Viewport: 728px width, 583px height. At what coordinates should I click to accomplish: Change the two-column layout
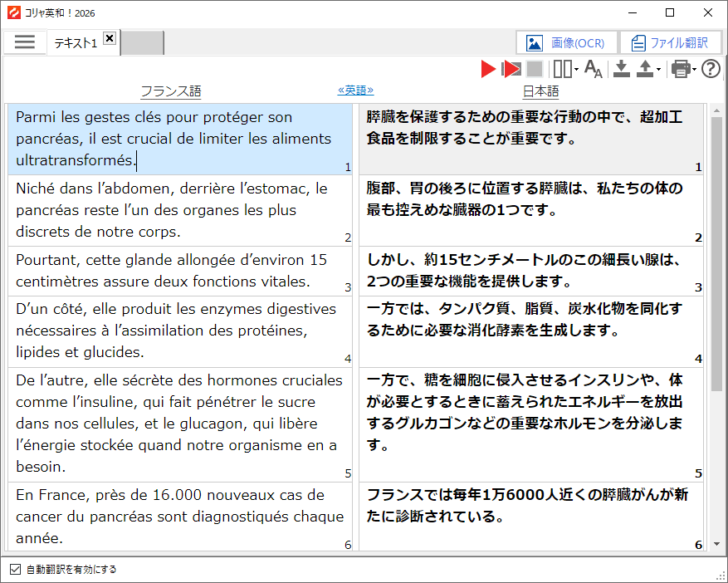click(562, 69)
